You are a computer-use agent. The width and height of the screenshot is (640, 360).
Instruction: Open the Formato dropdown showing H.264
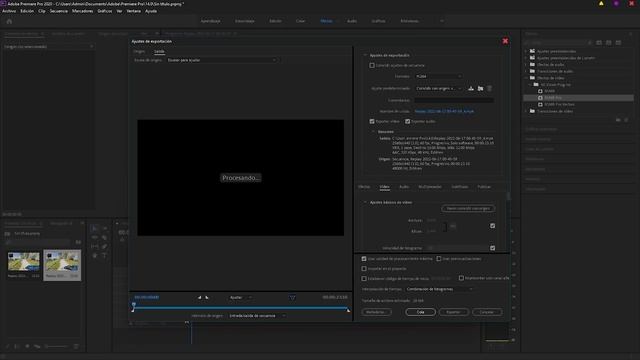click(438, 76)
